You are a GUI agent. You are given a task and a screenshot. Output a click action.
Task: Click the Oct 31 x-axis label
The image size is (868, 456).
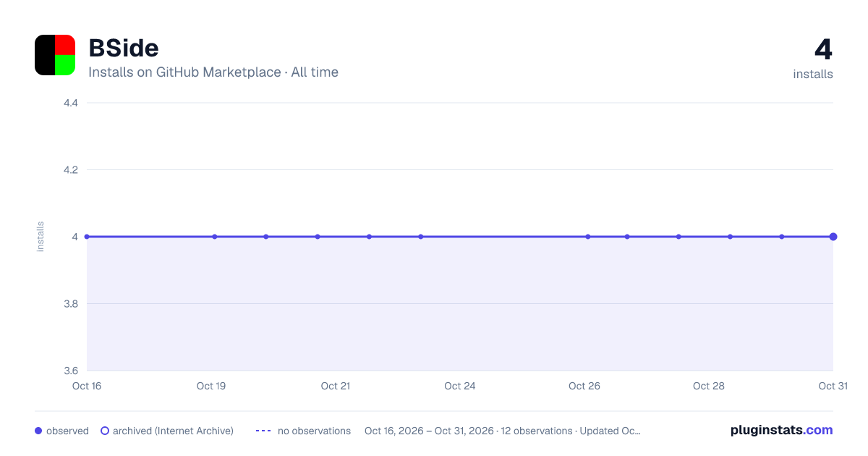(x=833, y=386)
